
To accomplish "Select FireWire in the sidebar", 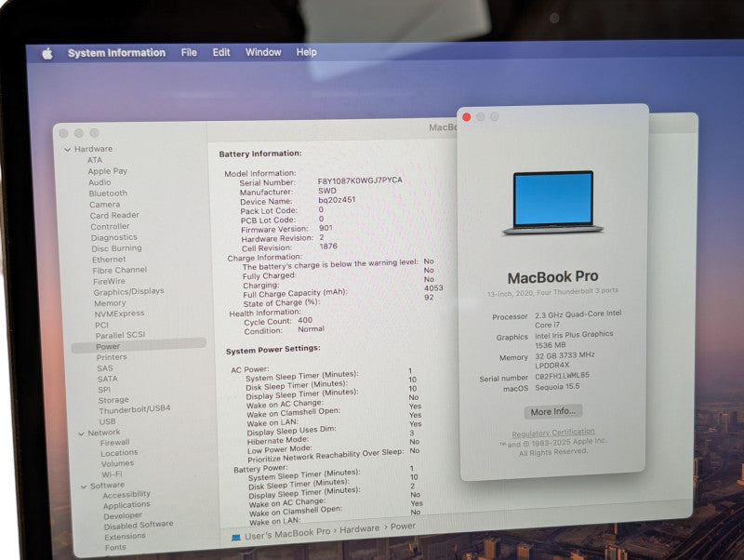I will [109, 282].
